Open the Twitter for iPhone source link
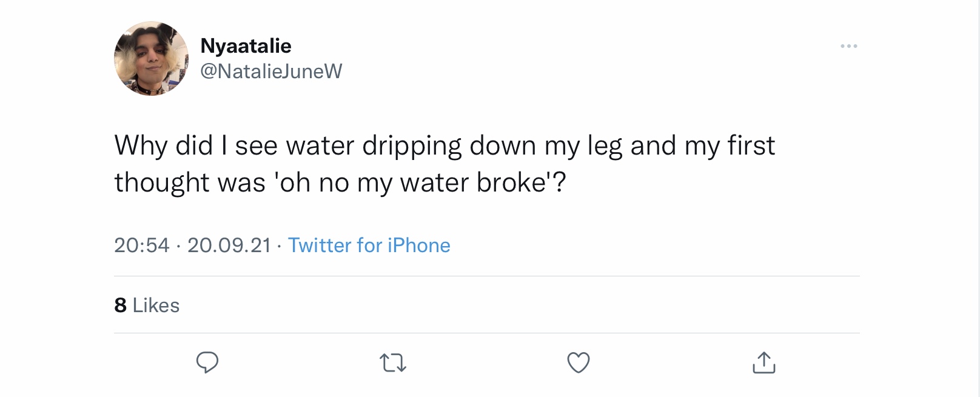The width and height of the screenshot is (980, 397). pyautogui.click(x=369, y=245)
